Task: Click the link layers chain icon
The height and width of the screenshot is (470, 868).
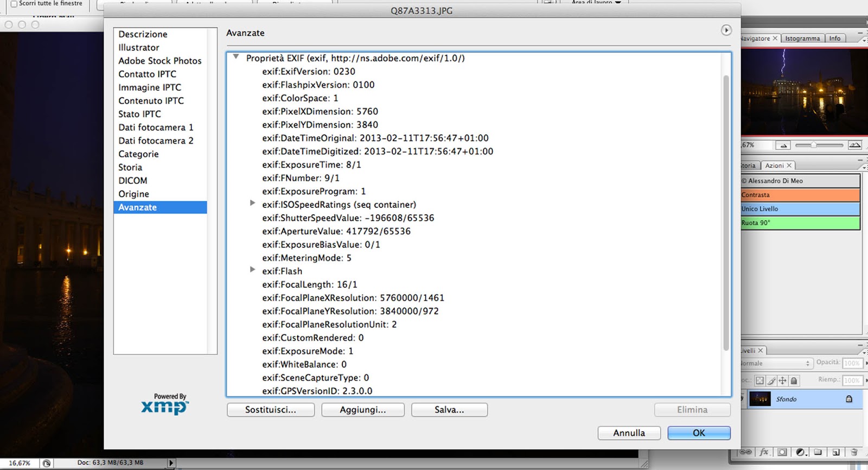Action: [746, 452]
